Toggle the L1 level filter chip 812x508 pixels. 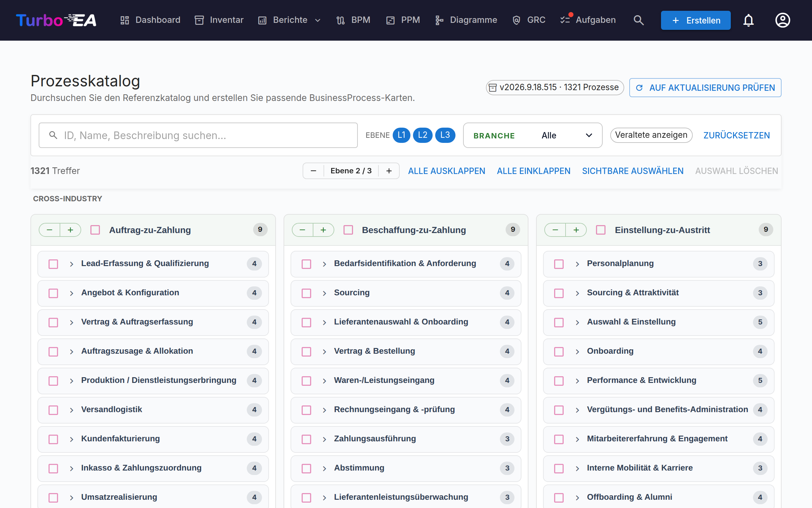(401, 135)
